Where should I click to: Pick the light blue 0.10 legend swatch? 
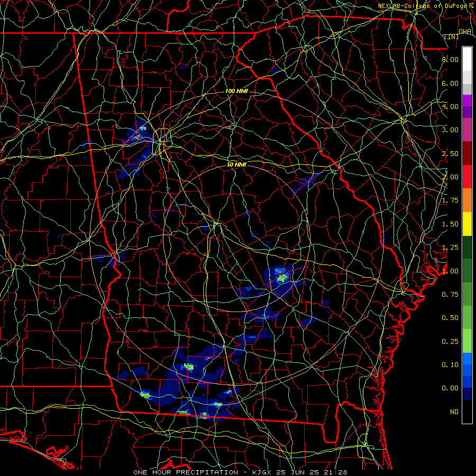tap(467, 359)
